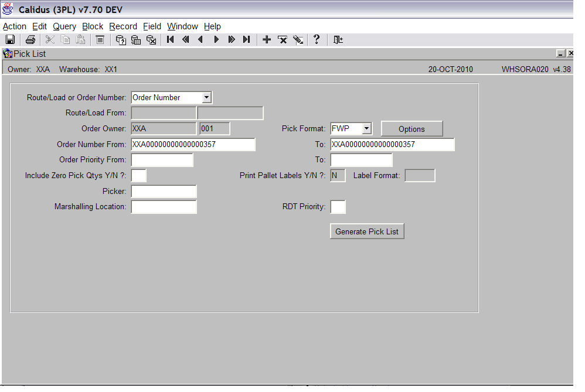Go to previous record arrow
The height and width of the screenshot is (392, 585).
(x=200, y=39)
